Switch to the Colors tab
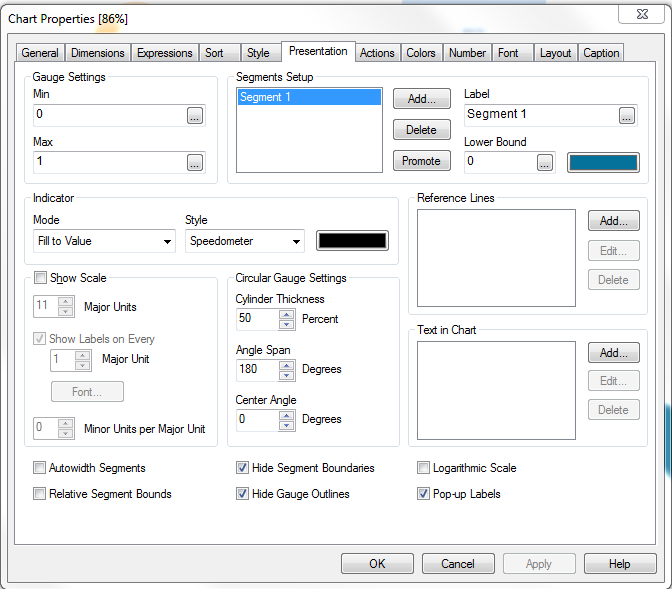The width and height of the screenshot is (672, 589). coord(420,53)
